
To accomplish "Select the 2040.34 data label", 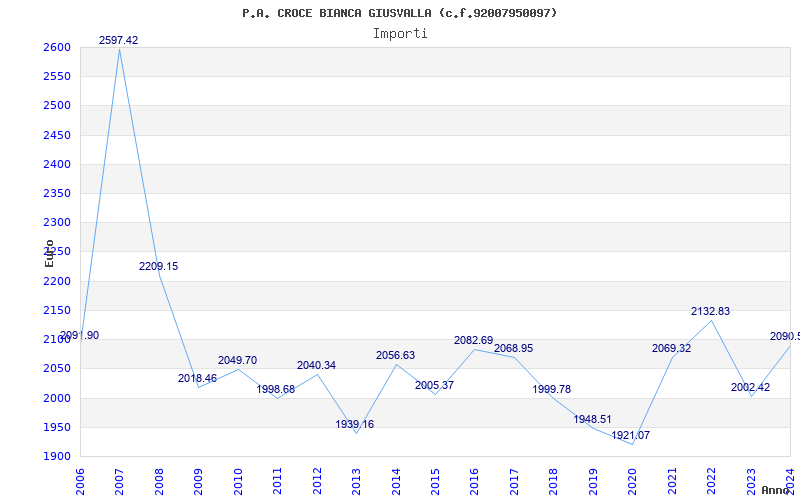I will (316, 365).
